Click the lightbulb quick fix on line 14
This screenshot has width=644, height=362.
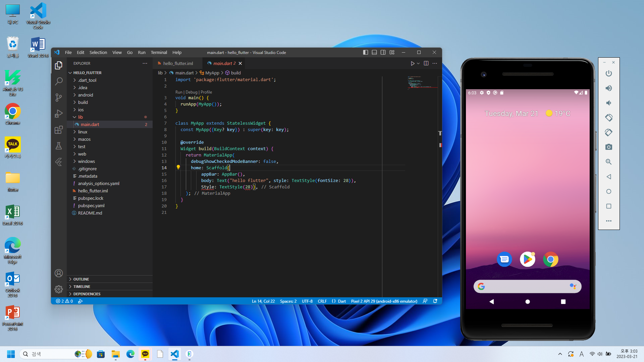point(178,167)
